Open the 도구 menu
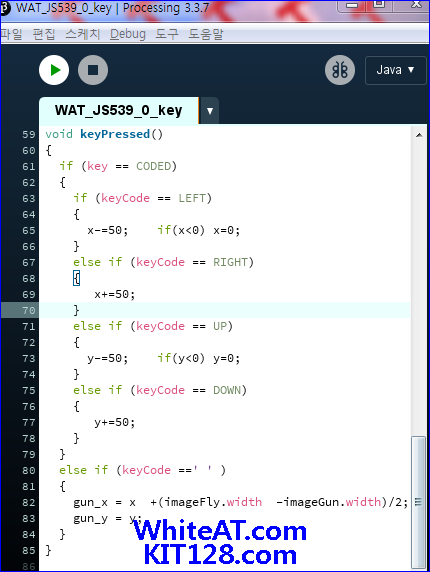 pyautogui.click(x=167, y=34)
